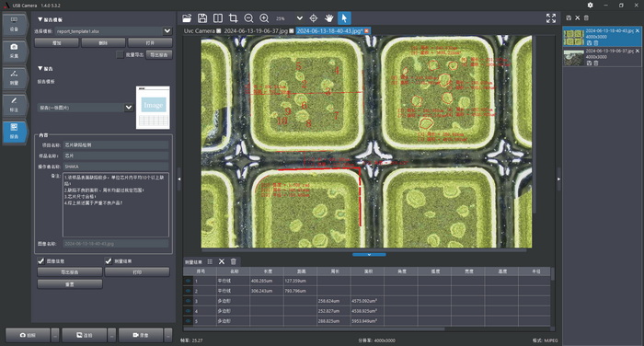Click the 拍照 snapshot camera button
Image resolution: width=644 pixels, height=346 pixels.
point(28,335)
